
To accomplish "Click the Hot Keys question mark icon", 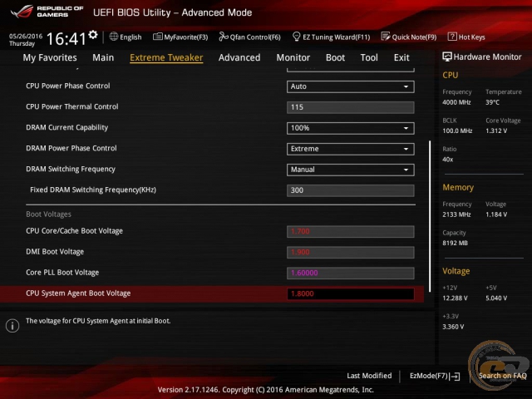I will (x=452, y=37).
